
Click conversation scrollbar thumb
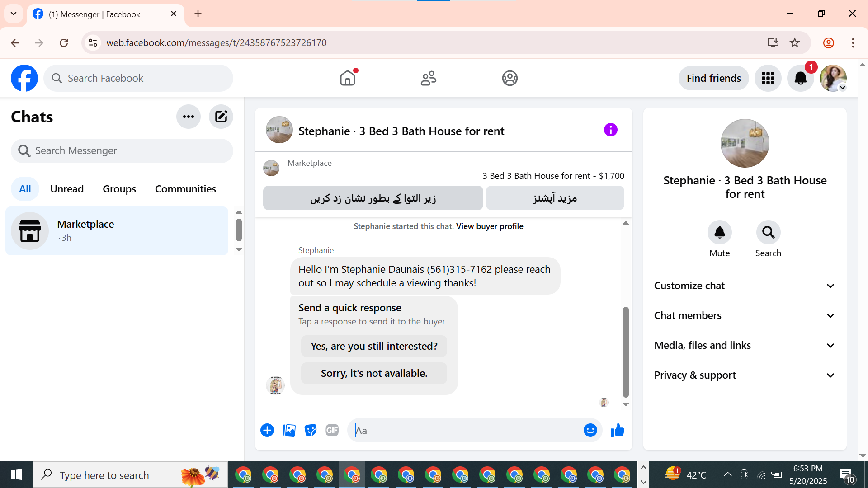(x=626, y=352)
